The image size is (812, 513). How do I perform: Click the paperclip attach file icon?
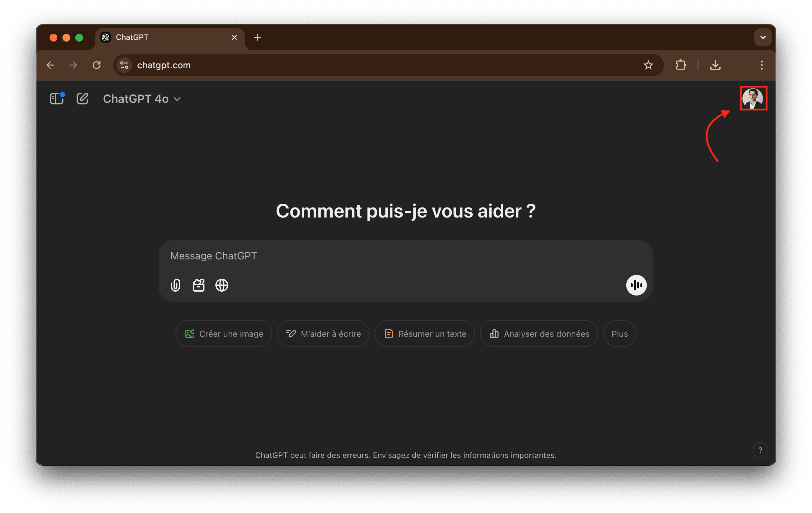coord(175,285)
